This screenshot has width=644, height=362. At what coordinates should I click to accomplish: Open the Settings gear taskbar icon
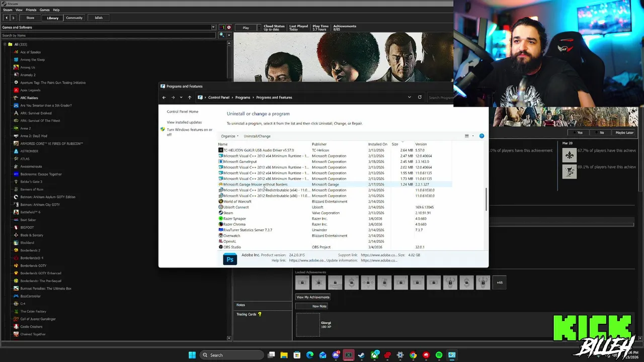(x=400, y=355)
